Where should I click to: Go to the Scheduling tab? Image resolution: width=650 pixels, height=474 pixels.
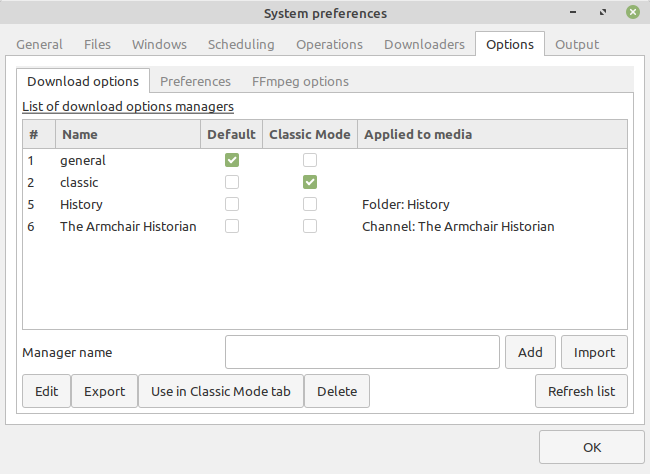coord(241,44)
